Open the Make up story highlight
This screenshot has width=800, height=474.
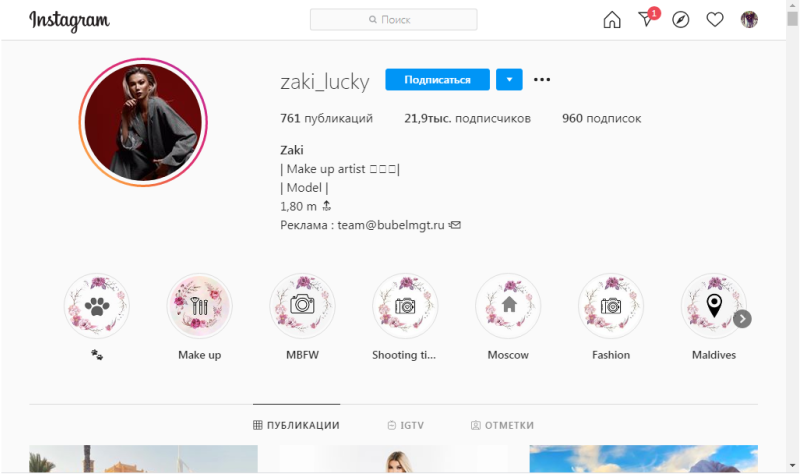point(199,306)
